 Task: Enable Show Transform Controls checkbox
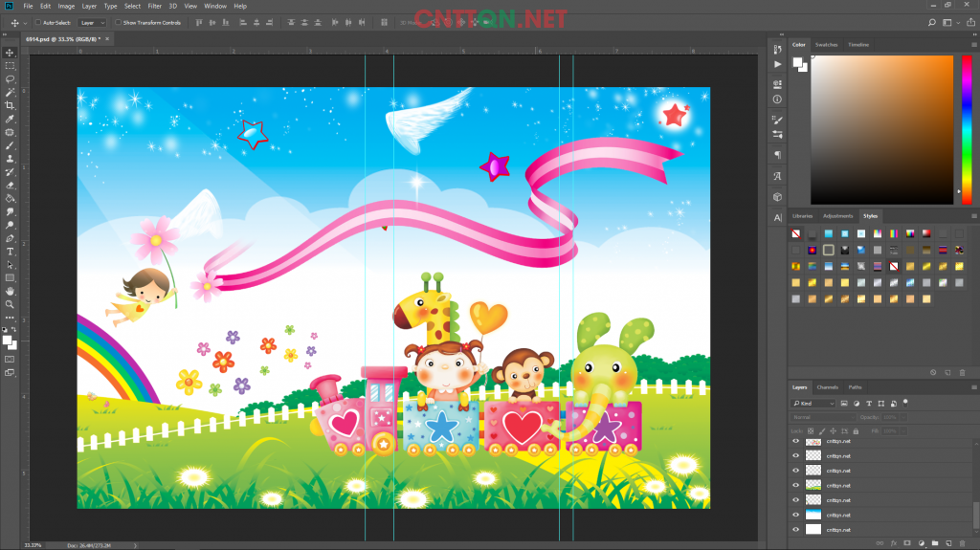pos(118,23)
